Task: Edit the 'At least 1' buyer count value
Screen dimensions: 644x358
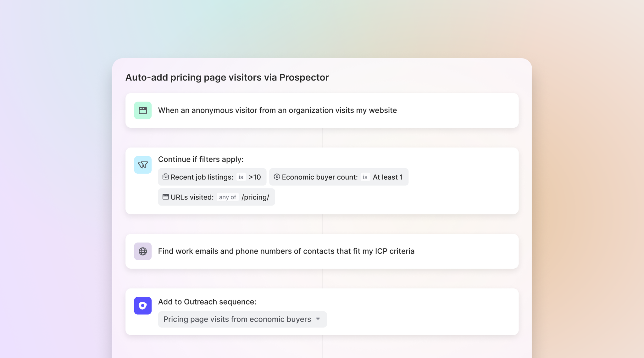Action: [x=388, y=177]
